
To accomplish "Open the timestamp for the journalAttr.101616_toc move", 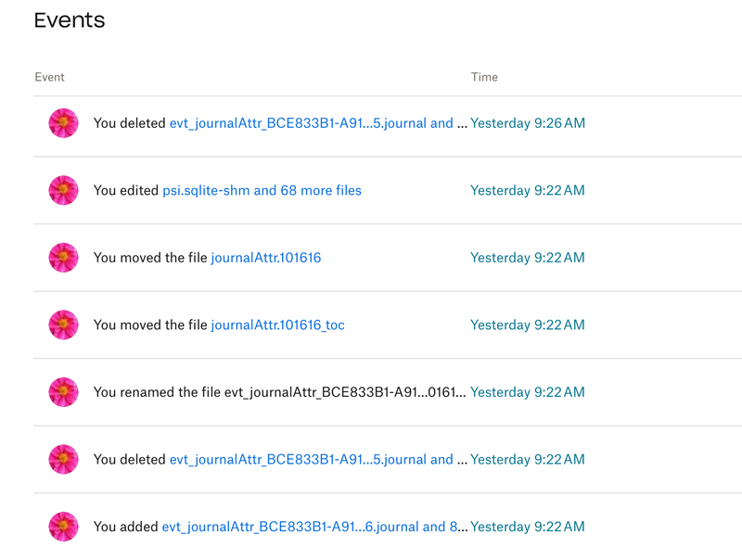I will click(528, 325).
